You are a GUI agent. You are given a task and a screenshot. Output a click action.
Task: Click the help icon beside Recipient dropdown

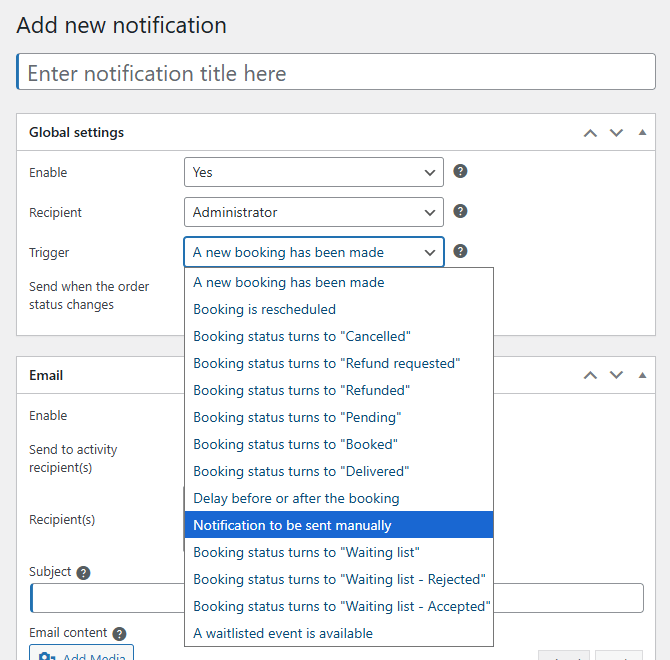[460, 211]
